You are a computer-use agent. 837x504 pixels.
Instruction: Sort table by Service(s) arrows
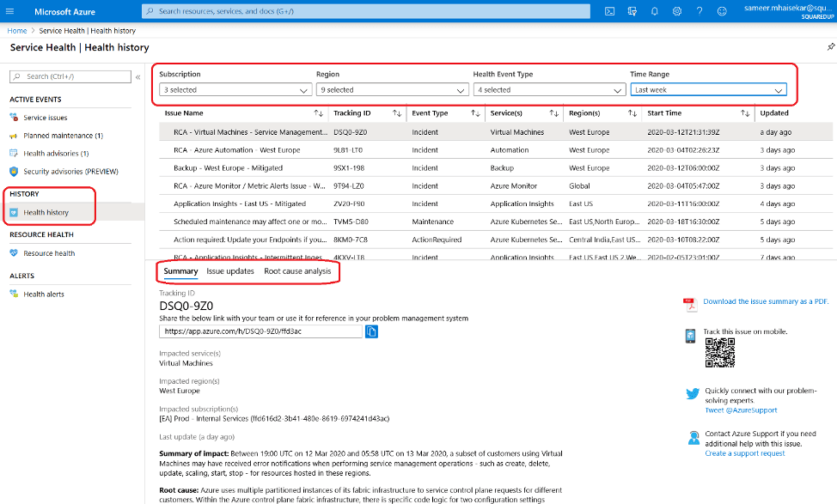click(554, 113)
